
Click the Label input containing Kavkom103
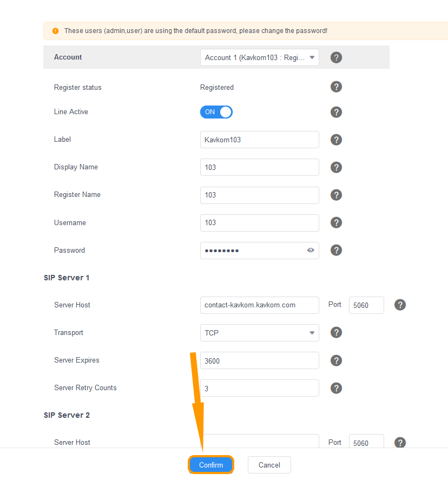[x=259, y=140]
